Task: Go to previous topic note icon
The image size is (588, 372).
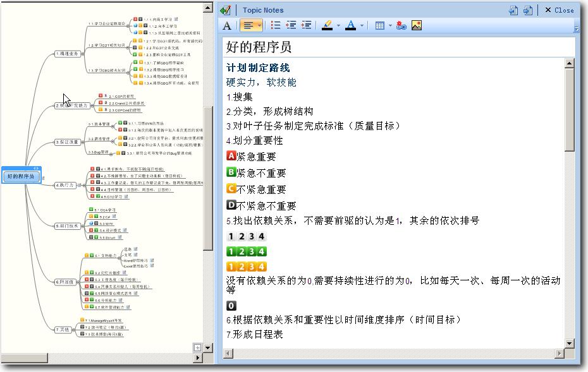Action: pos(513,10)
